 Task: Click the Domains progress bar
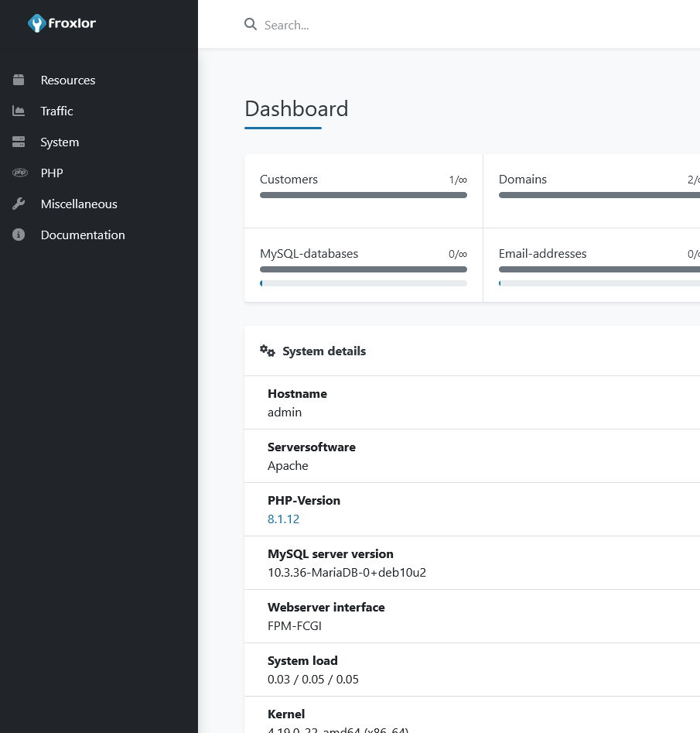tap(599, 195)
